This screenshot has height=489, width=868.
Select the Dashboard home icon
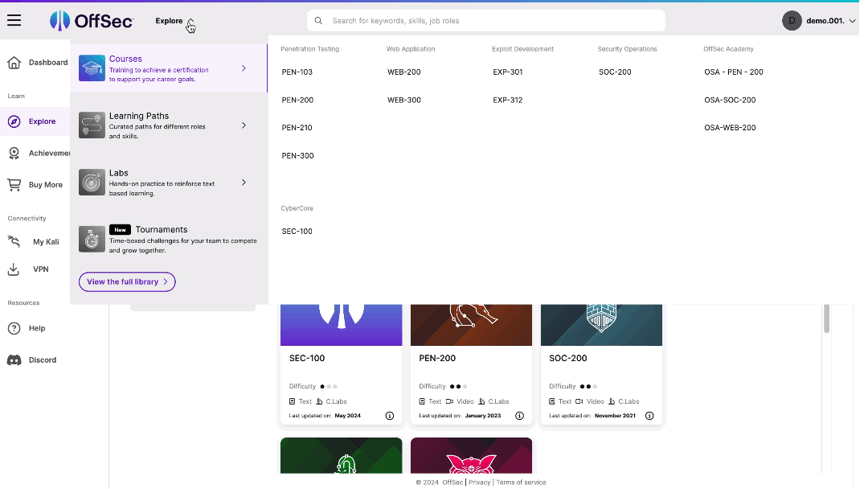click(14, 62)
